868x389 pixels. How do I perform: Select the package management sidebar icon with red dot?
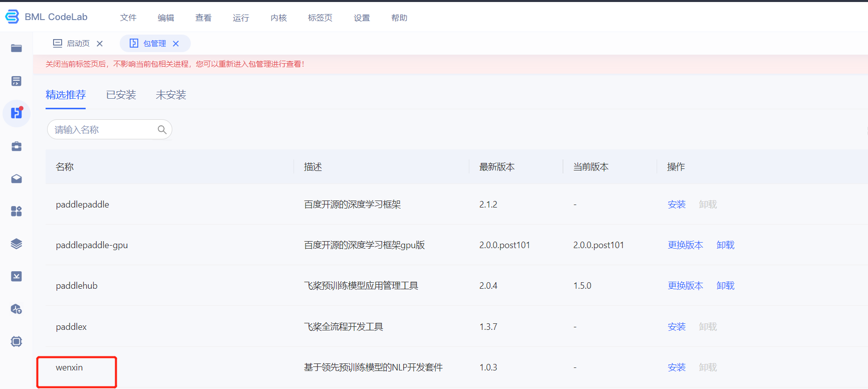click(17, 113)
